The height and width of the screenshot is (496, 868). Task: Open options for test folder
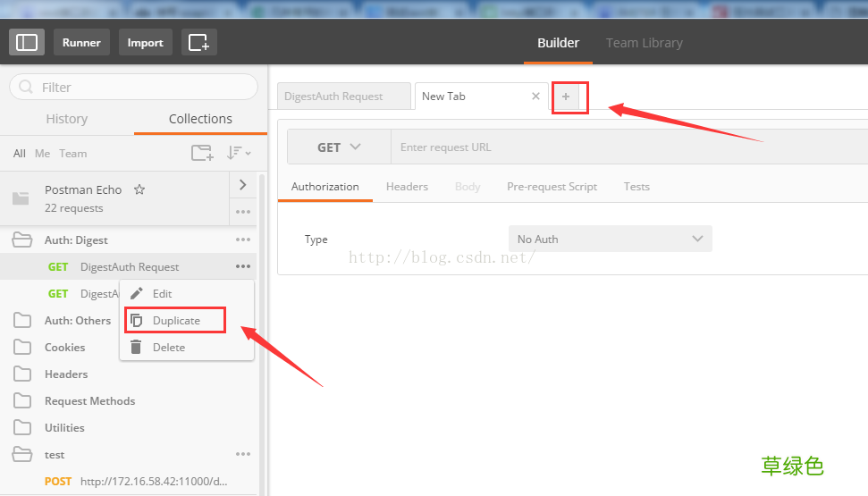243,455
